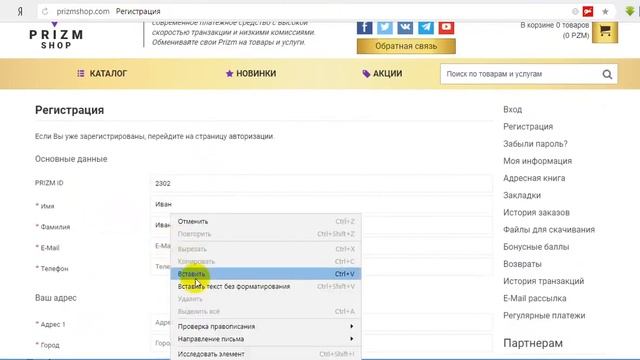Reload the page with the refresh icon

point(45,11)
